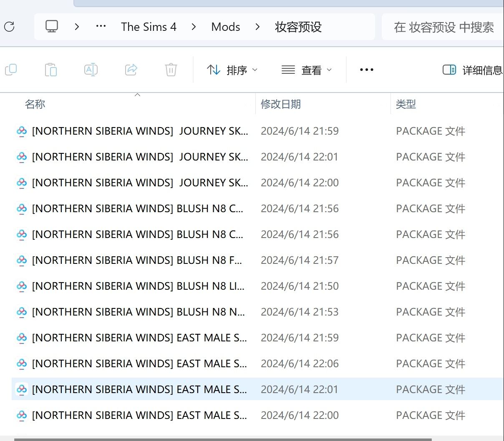The height and width of the screenshot is (441, 504).
Task: Click package icon of BLUSH N8 LI file
Action: tap(22, 286)
